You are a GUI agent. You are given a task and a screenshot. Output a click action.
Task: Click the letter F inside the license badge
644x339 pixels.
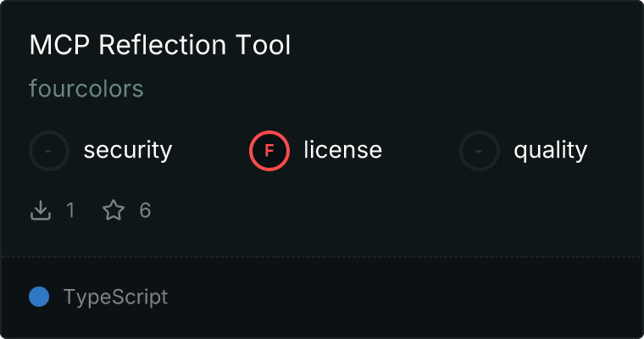pos(269,151)
